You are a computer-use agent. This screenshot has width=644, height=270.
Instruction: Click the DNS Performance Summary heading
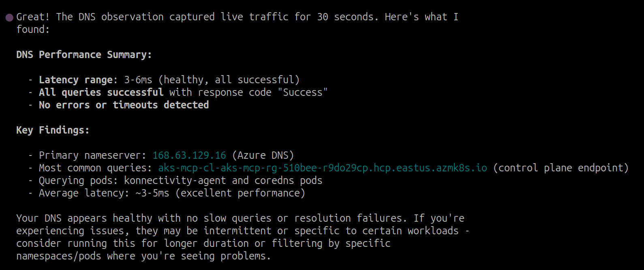coord(84,55)
